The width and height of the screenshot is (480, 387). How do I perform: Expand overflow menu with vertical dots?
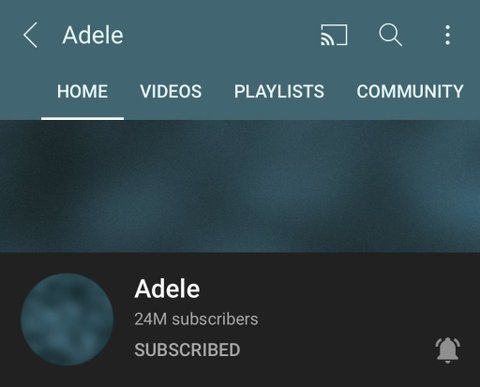448,35
